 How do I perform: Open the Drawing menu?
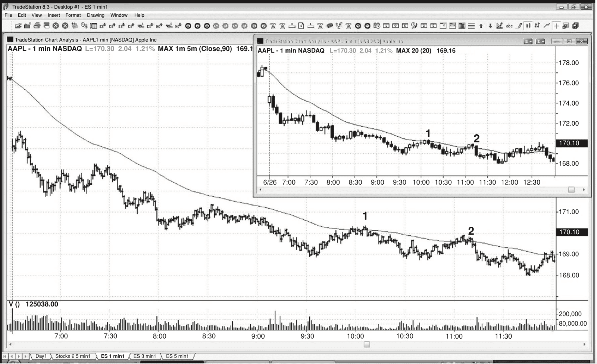coord(96,15)
